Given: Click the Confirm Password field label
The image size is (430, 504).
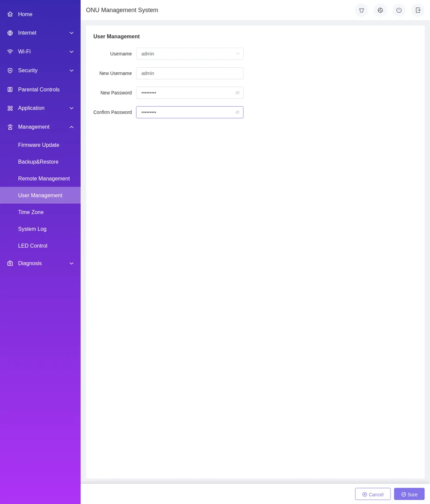Looking at the screenshot, I should pyautogui.click(x=113, y=112).
